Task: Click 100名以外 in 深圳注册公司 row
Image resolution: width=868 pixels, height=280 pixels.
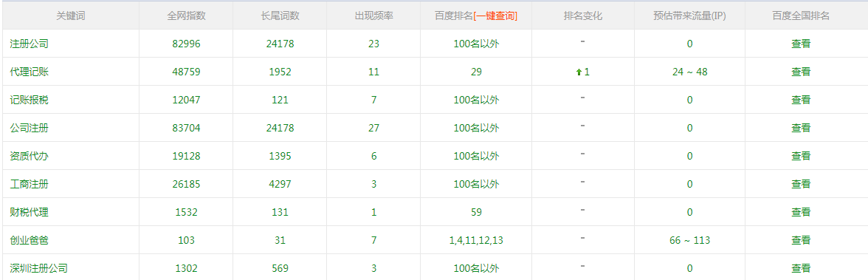Action: tap(476, 268)
